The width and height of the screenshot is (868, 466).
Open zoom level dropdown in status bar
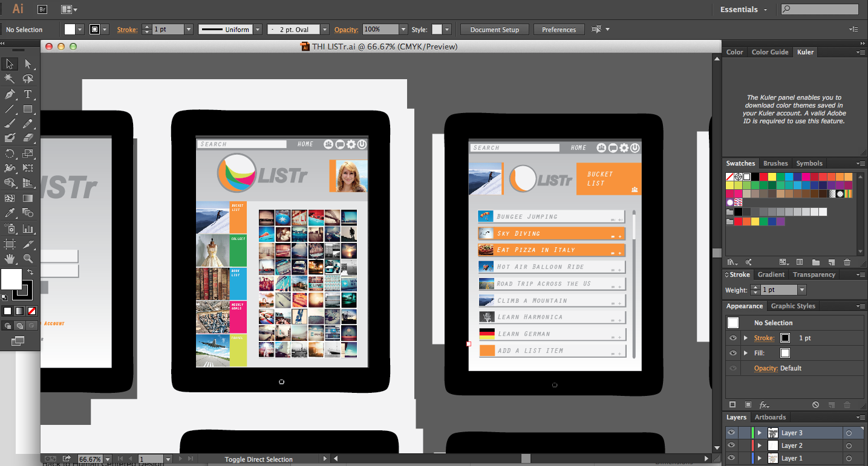[x=106, y=459]
